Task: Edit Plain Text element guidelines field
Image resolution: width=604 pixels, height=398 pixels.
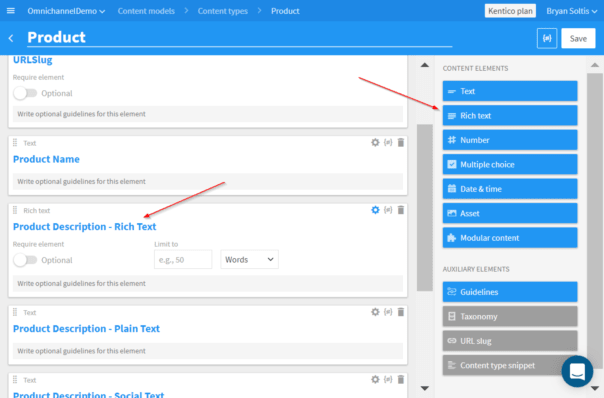Action: [x=208, y=351]
